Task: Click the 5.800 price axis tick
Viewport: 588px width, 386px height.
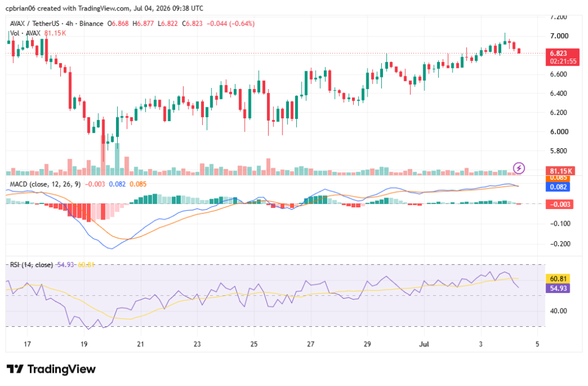Action: 559,151
